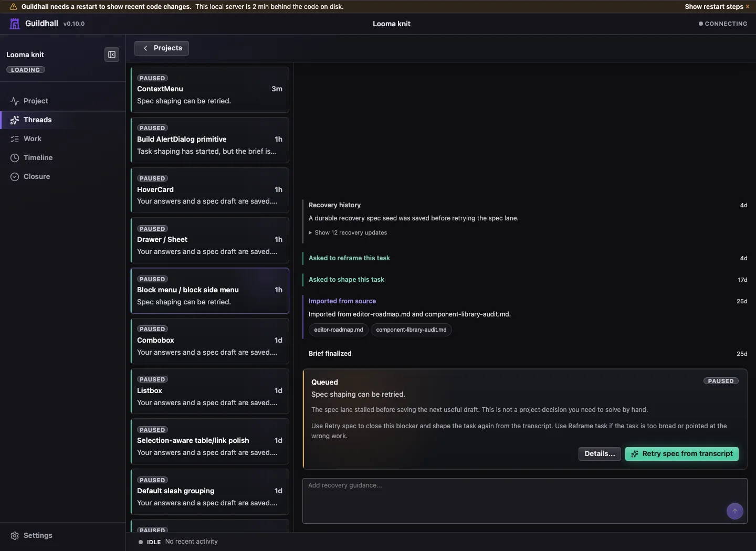Go back to Projects

pyautogui.click(x=162, y=48)
